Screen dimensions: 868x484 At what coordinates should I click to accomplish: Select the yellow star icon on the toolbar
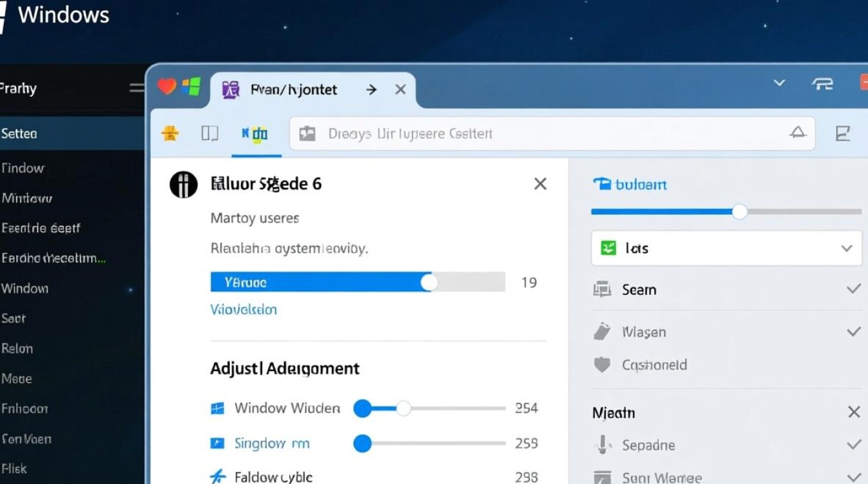pos(170,133)
